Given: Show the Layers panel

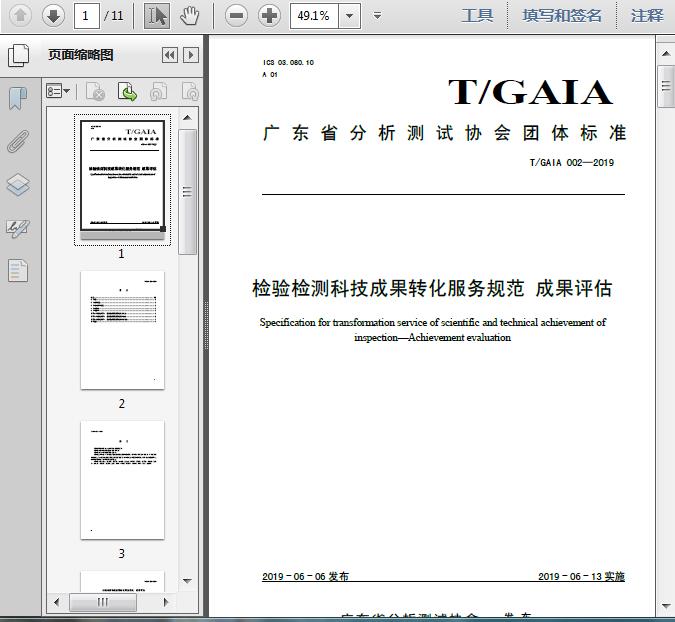Looking at the screenshot, I should 18,184.
